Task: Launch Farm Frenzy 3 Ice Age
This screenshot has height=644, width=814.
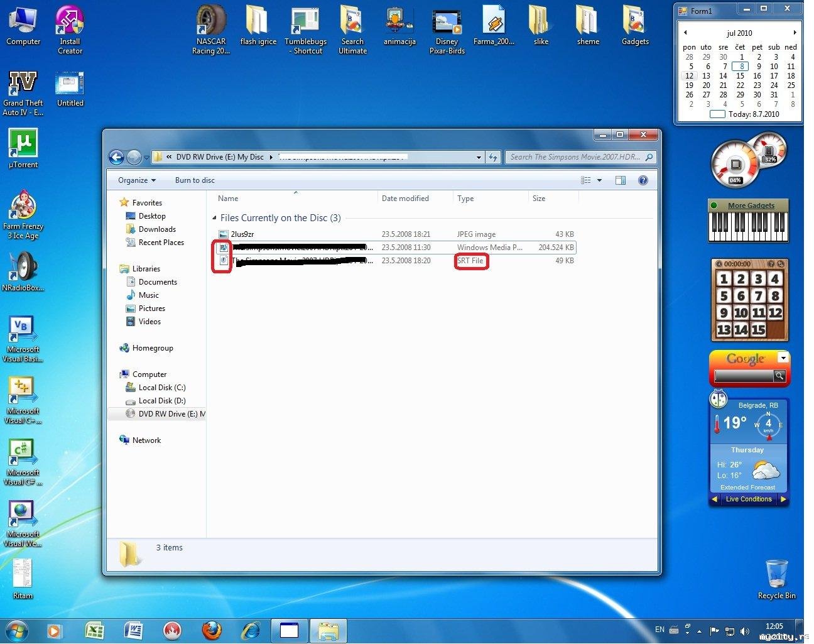Action: point(23,215)
